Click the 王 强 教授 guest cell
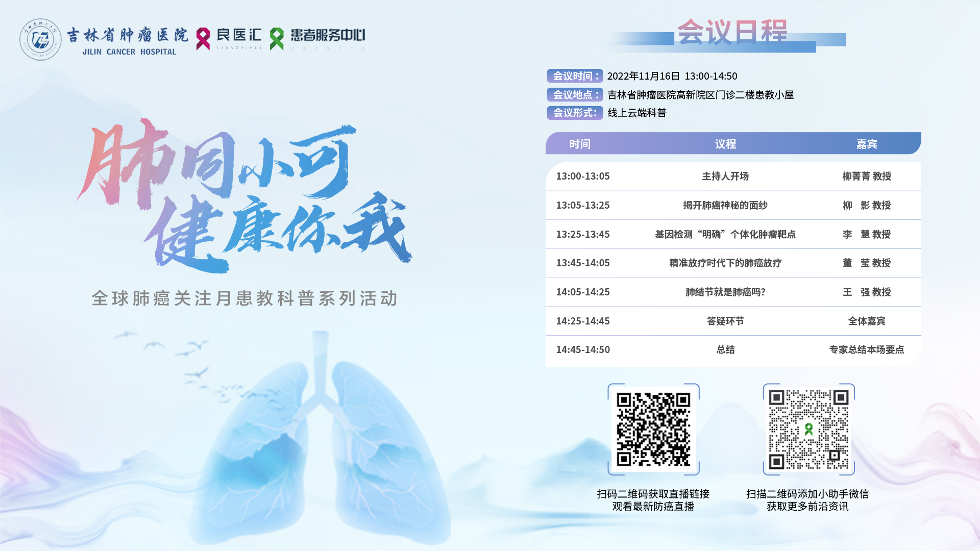980x551 pixels. (x=867, y=292)
